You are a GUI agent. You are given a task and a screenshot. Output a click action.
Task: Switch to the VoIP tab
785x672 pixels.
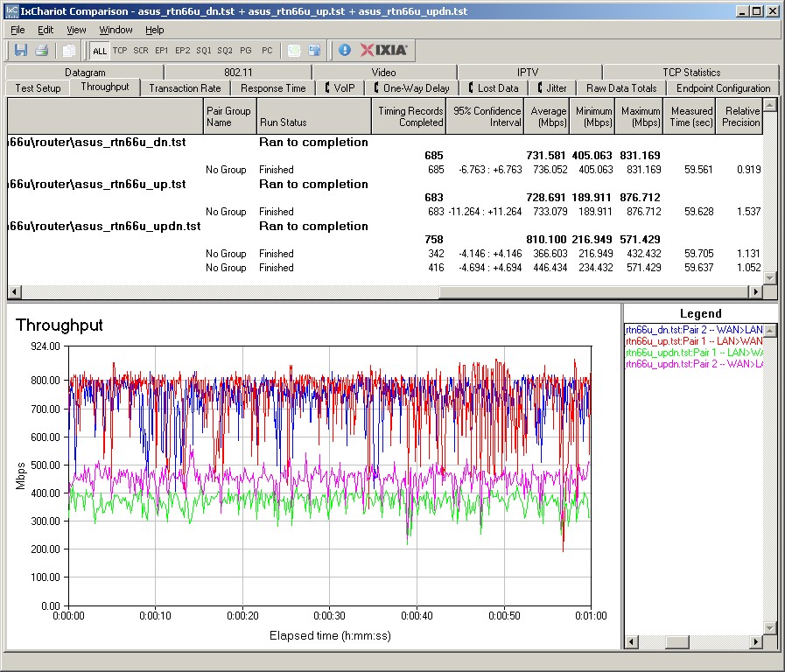click(x=340, y=88)
